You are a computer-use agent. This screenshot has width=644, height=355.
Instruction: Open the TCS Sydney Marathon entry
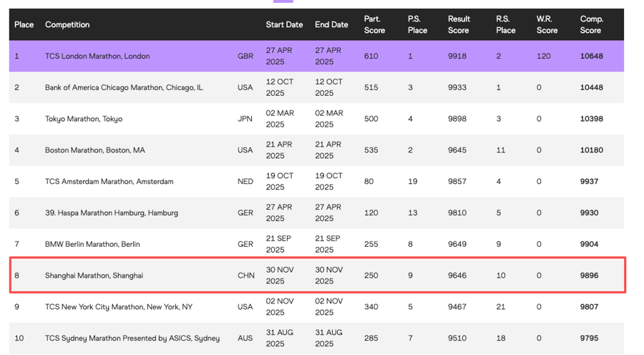132,339
